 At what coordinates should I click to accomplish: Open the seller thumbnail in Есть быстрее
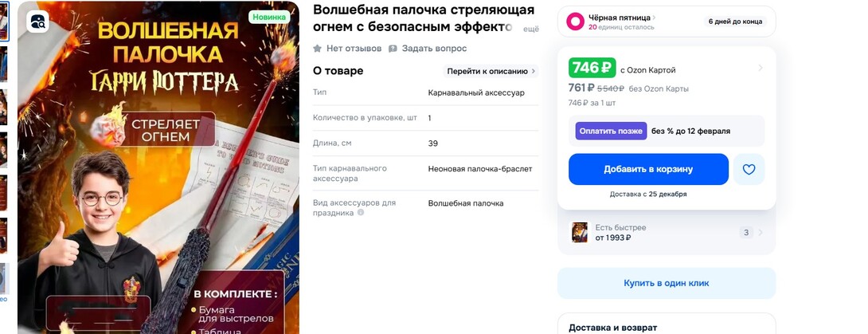point(580,233)
